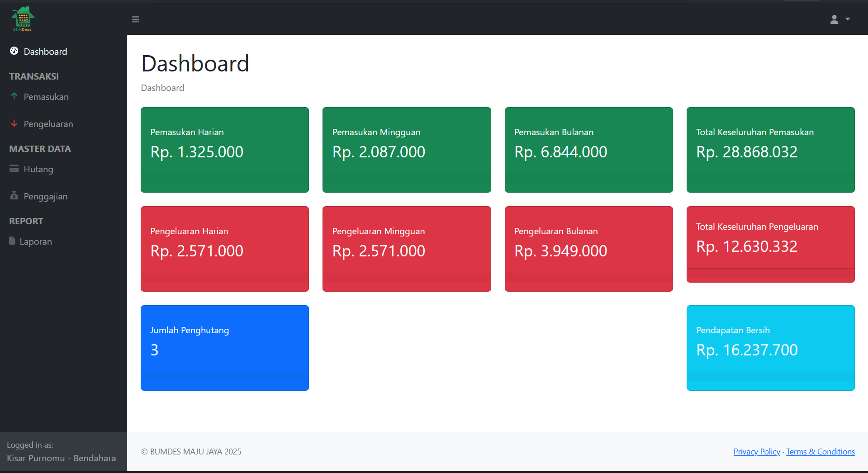
Task: Click the Pemasukan Bulanan label
Action: click(554, 132)
